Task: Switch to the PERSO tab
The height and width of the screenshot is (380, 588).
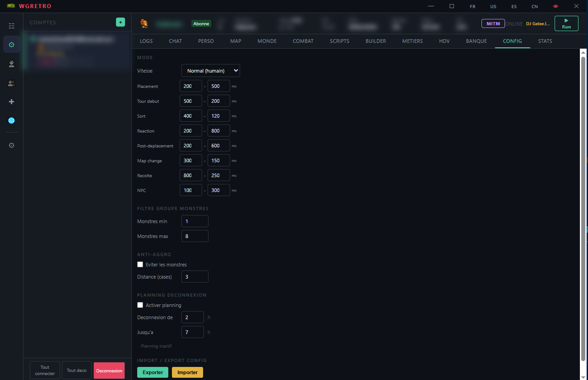Action: (206, 41)
